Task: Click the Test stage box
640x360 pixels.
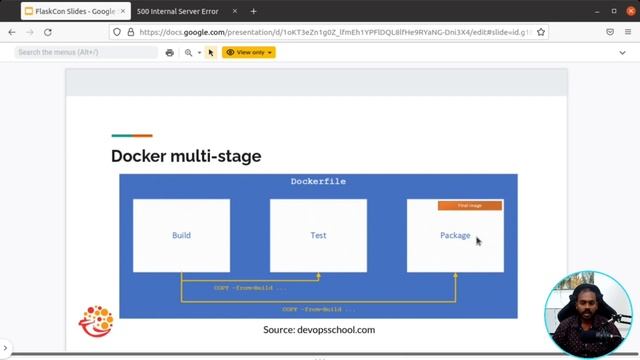Action: point(318,236)
